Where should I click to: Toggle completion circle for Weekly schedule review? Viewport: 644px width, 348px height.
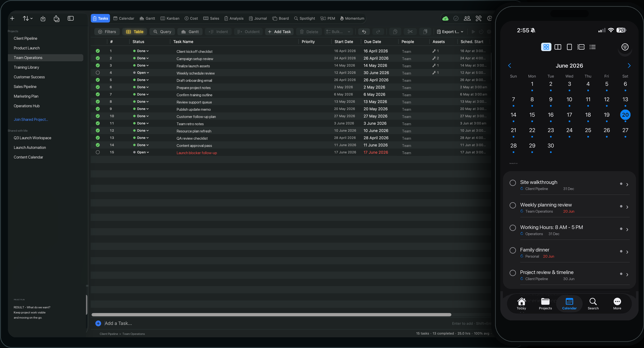(98, 73)
